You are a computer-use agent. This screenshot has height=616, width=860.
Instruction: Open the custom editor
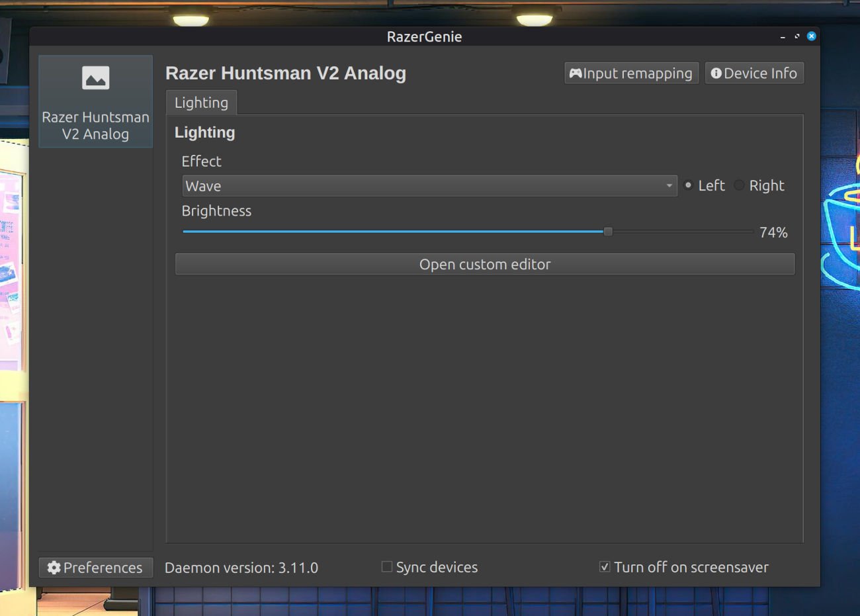point(485,264)
